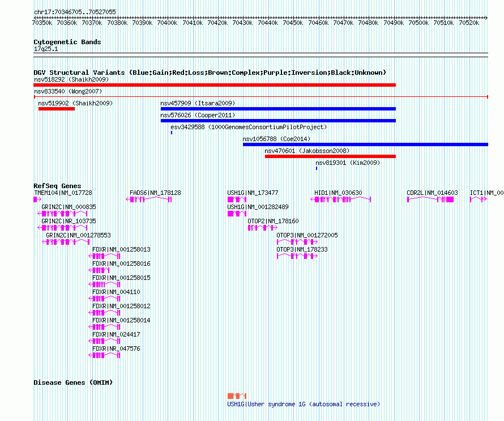The height and width of the screenshot is (421, 504).
Task: Open the nsv518292 (Shaikh2009) label
Action: click(x=71, y=79)
